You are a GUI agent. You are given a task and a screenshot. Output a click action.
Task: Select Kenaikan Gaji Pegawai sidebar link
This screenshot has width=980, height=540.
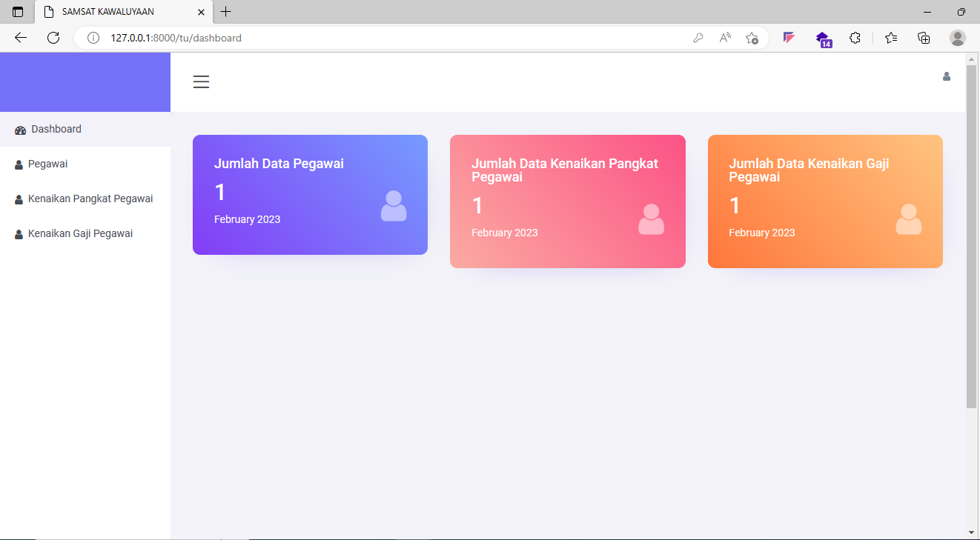pyautogui.click(x=80, y=234)
